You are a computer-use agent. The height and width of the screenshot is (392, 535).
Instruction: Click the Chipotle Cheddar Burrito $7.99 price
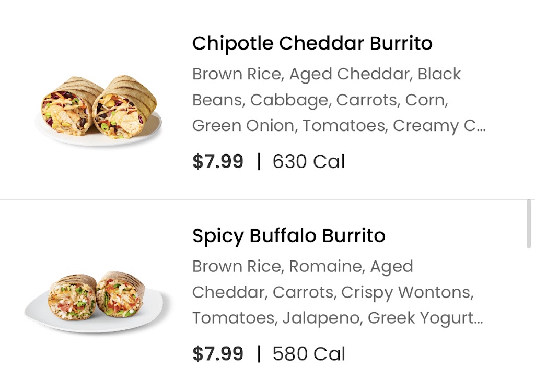[x=218, y=161]
